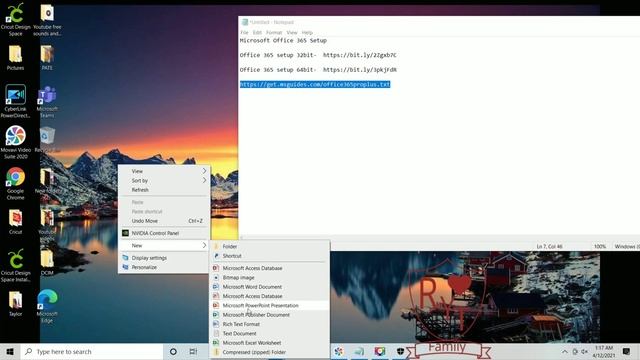640x360 pixels.
Task: Open Display settings from context menu
Action: point(164,258)
